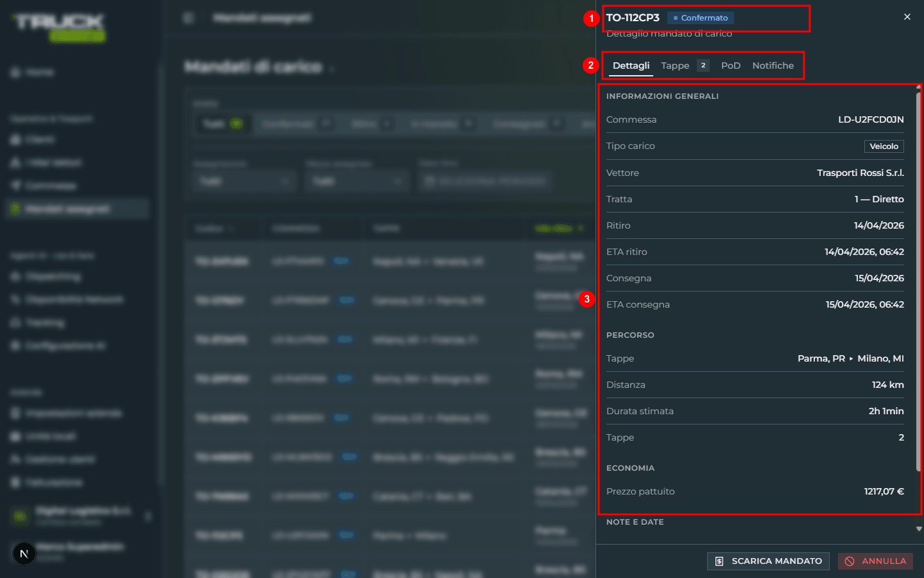Click the scroll-down arrow of detail panel

point(919,529)
